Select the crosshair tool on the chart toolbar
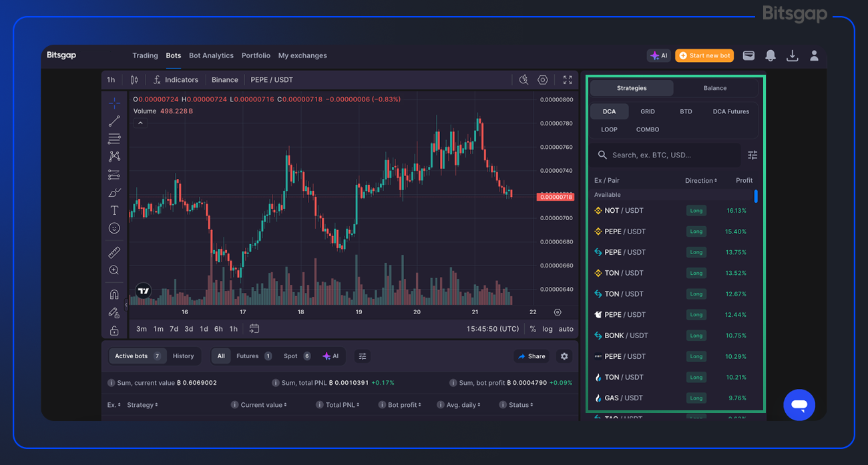 coord(114,103)
